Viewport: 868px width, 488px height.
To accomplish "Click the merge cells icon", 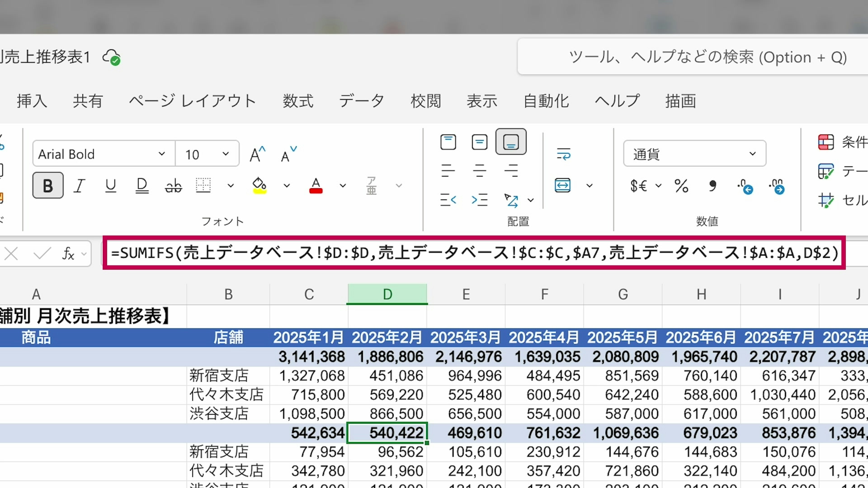I will coord(562,185).
